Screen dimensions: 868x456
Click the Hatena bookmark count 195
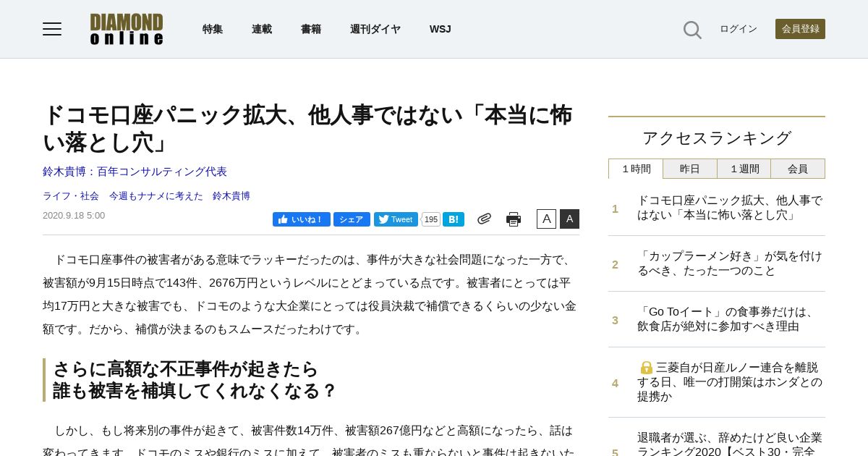(x=430, y=219)
